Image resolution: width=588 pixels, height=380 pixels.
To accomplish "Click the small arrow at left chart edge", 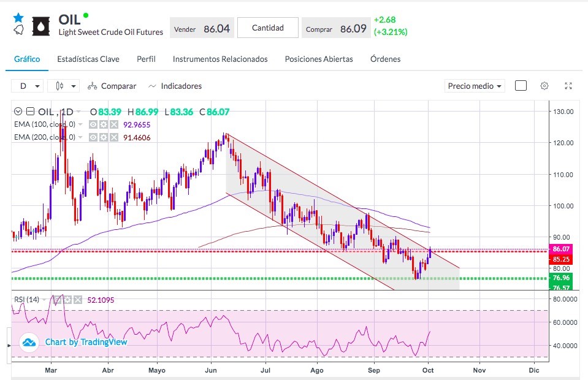I will [9, 345].
